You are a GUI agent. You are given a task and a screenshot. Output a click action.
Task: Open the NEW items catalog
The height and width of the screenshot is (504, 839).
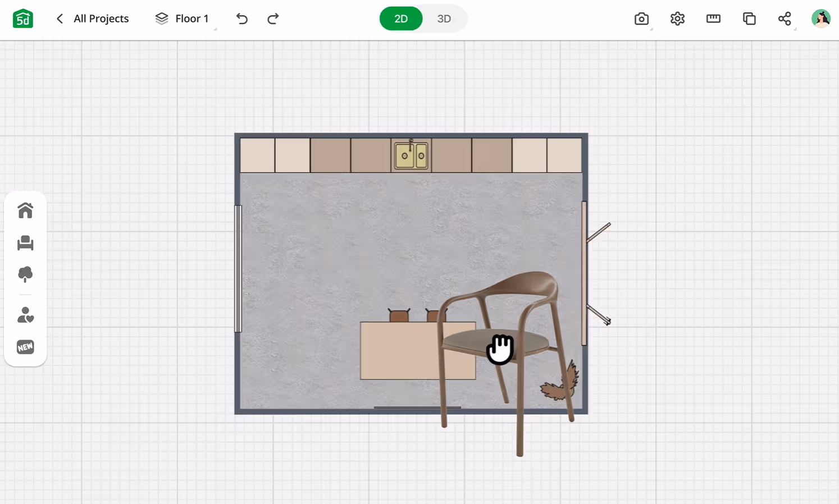click(x=25, y=347)
